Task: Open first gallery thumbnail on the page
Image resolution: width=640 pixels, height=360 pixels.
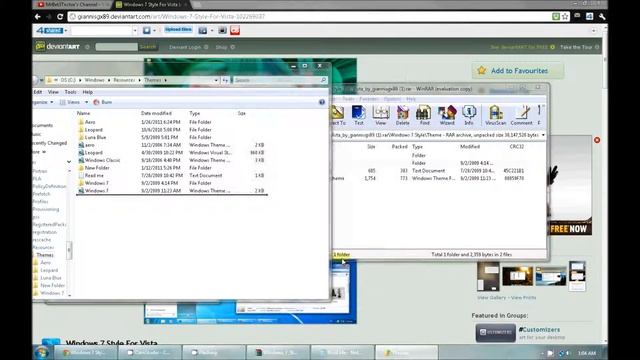Action: click(x=488, y=276)
